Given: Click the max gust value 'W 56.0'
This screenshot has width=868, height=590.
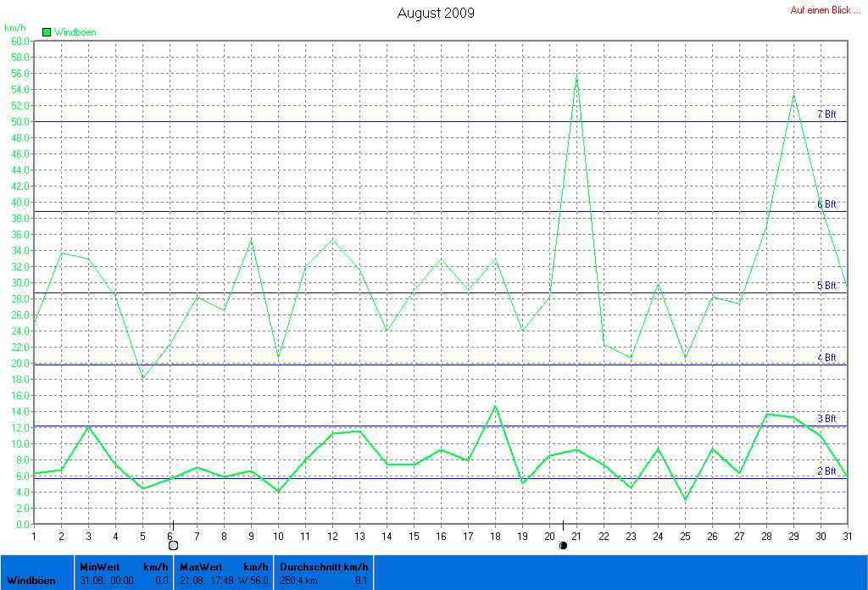Looking at the screenshot, I should click(253, 581).
